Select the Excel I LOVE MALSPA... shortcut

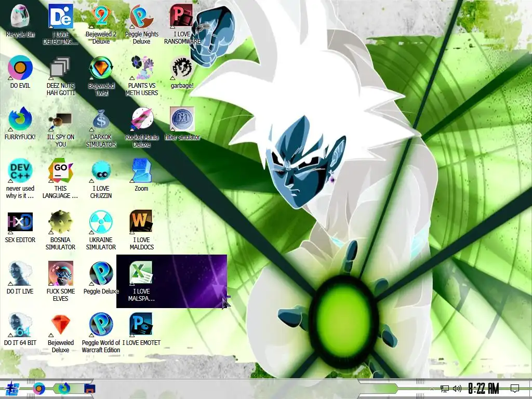pyautogui.click(x=141, y=273)
